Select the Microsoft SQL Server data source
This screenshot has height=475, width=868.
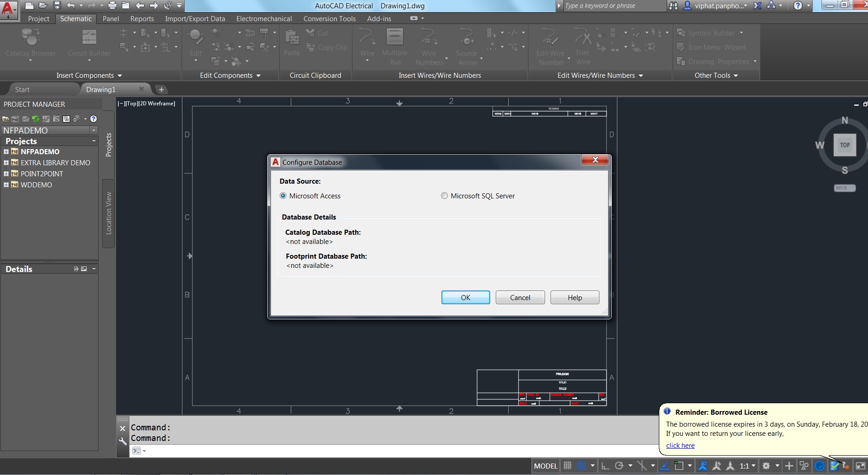click(x=445, y=196)
